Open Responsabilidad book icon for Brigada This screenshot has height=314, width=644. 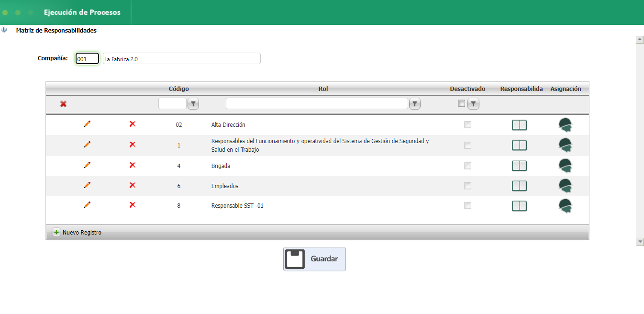pyautogui.click(x=519, y=166)
